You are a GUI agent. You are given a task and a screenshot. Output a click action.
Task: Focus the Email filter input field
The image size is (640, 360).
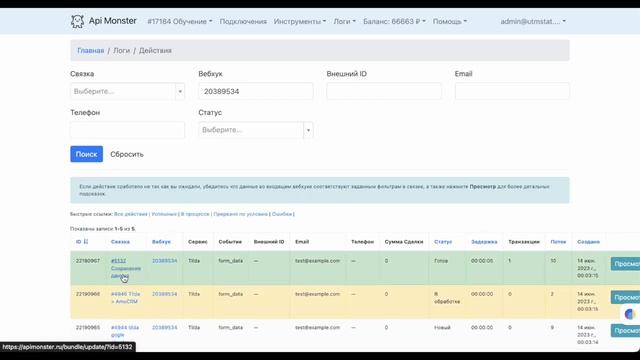coord(512,91)
